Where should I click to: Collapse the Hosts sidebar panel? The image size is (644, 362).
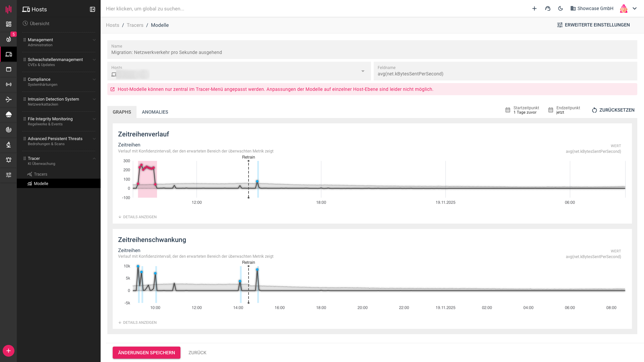click(93, 9)
